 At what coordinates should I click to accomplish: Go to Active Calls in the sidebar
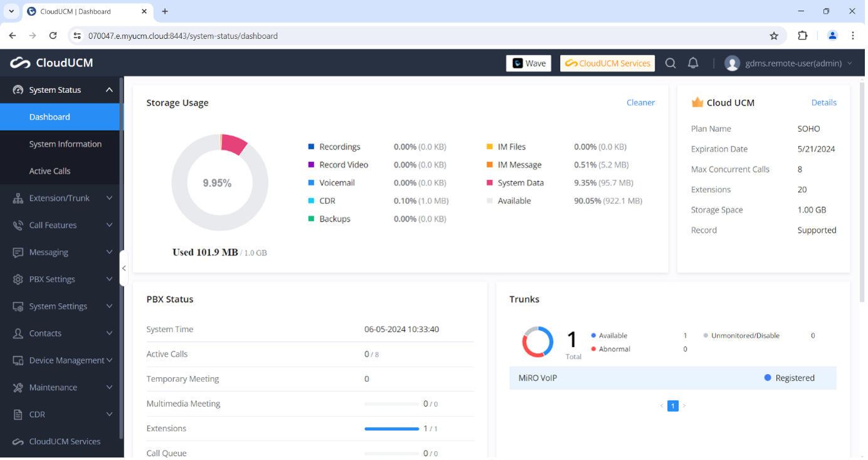[x=50, y=171]
